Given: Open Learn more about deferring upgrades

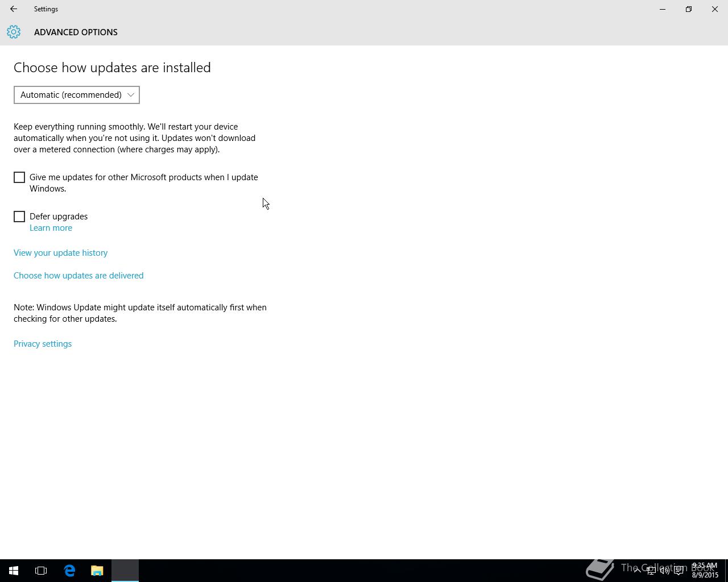Looking at the screenshot, I should point(51,228).
